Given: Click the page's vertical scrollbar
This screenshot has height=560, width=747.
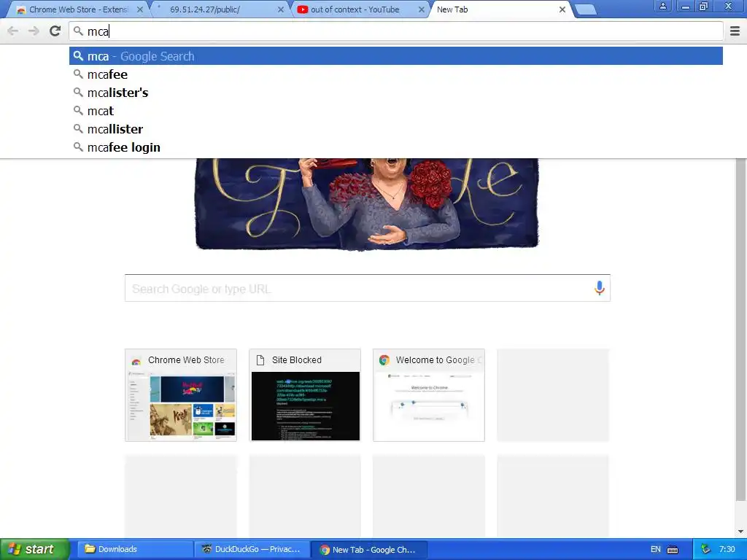Looking at the screenshot, I should pos(740,329).
